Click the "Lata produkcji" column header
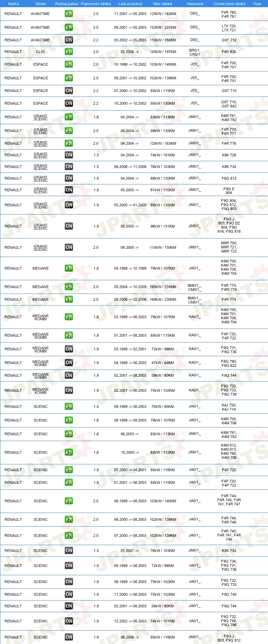Viewport: 268px width, 644px height. [x=130, y=4]
